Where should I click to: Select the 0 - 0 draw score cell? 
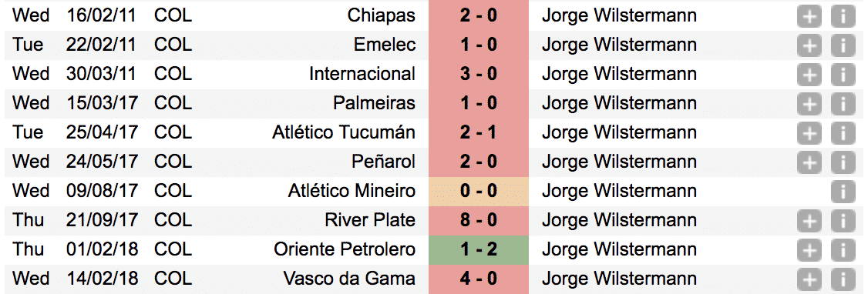pyautogui.click(x=478, y=191)
